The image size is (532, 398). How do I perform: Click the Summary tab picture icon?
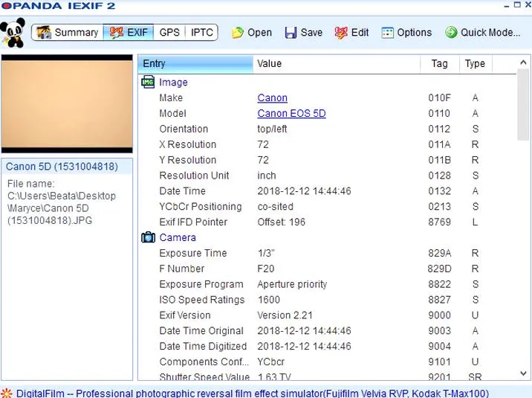point(44,32)
